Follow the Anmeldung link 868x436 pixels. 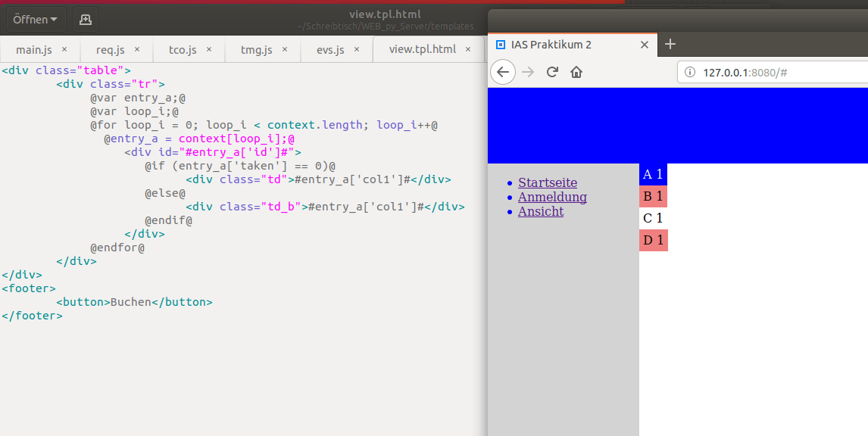(552, 197)
